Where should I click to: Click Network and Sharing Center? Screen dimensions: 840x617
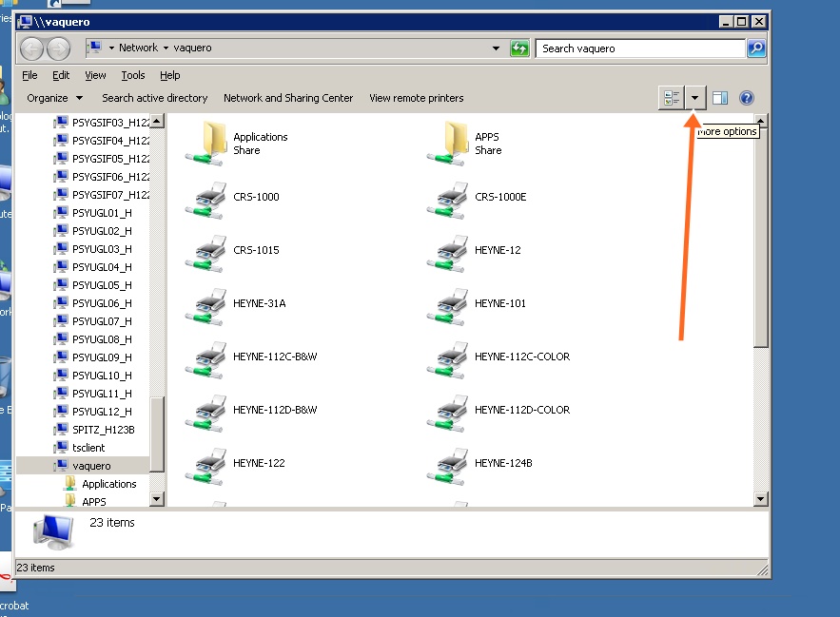(287, 97)
